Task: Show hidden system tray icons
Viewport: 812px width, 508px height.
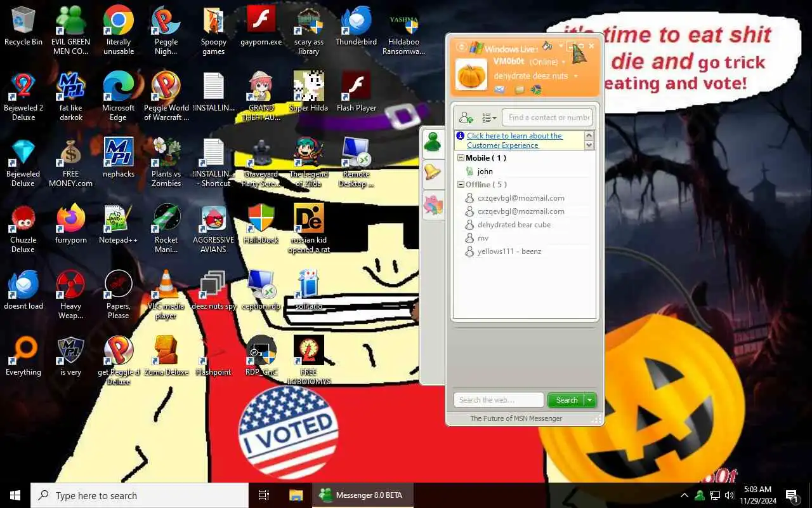Action: 684,495
